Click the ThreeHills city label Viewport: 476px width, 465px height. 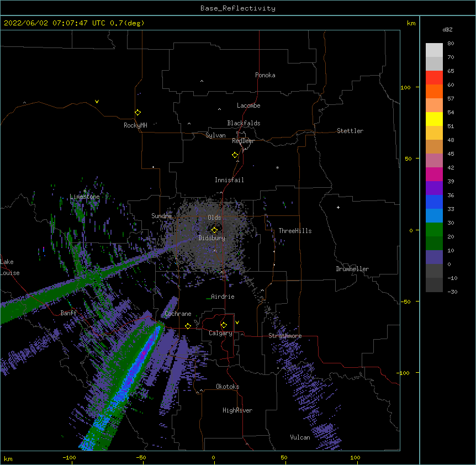(295, 231)
